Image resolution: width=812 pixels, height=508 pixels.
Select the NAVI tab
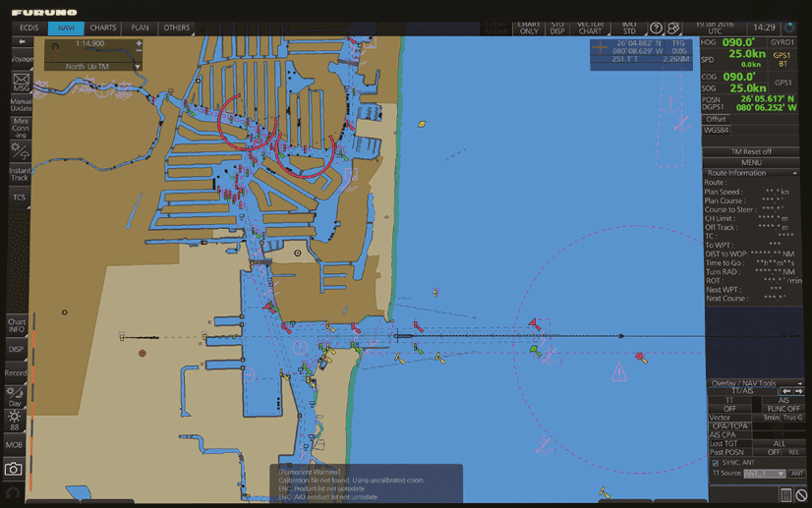[x=66, y=28]
